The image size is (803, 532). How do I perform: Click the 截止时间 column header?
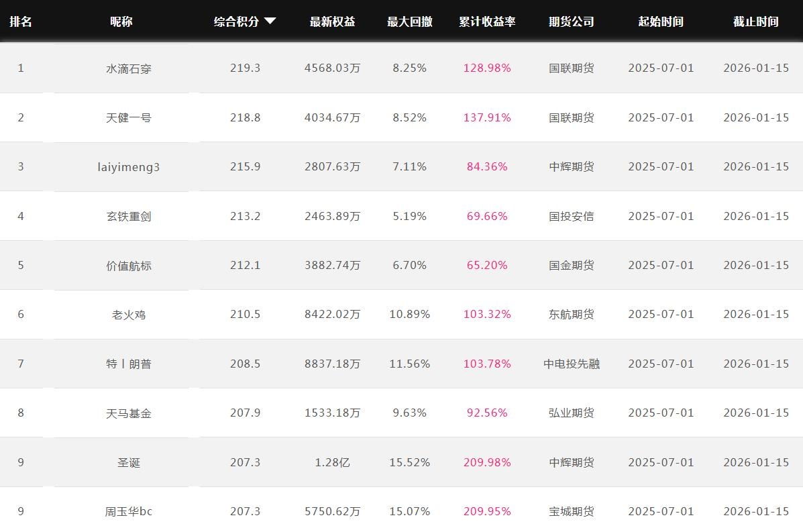tap(755, 21)
